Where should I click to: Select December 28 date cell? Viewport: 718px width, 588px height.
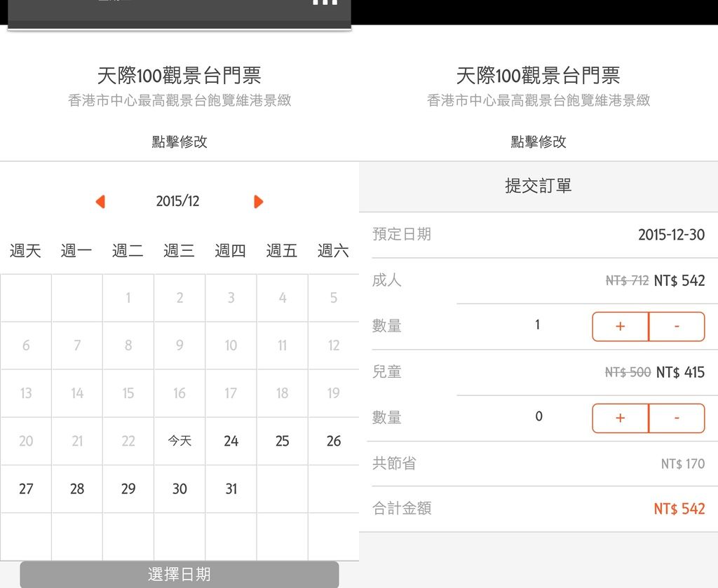[x=77, y=488]
